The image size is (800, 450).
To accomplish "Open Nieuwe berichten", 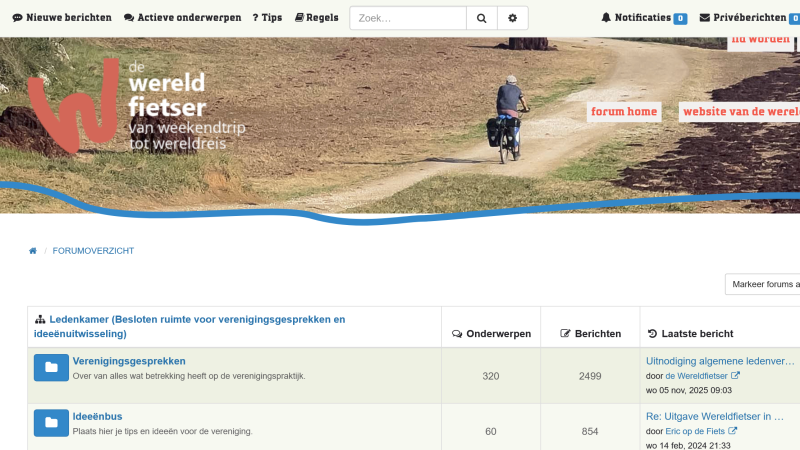I will (62, 18).
